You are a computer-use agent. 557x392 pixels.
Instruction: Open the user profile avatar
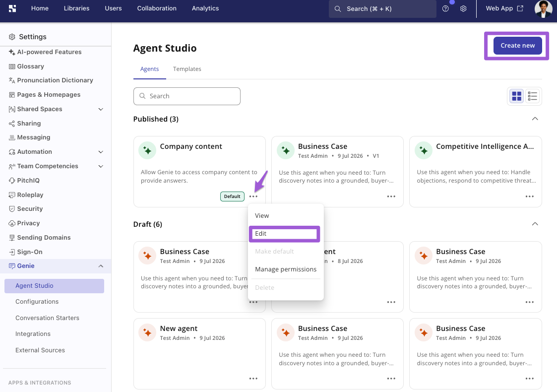coord(543,8)
